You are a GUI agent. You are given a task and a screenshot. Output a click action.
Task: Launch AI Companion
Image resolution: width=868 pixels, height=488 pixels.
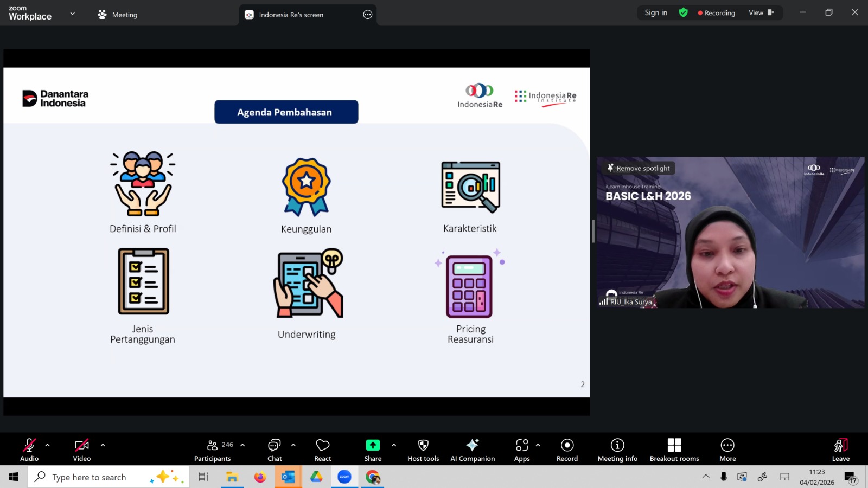(473, 450)
